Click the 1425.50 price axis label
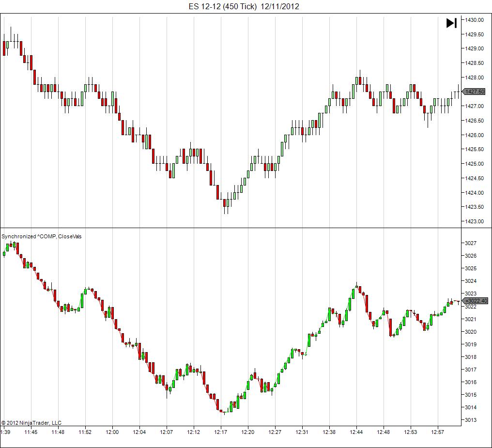 click(x=474, y=149)
